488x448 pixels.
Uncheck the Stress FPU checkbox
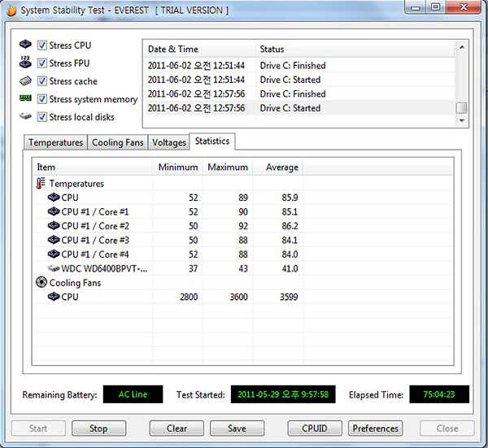pyautogui.click(x=42, y=63)
